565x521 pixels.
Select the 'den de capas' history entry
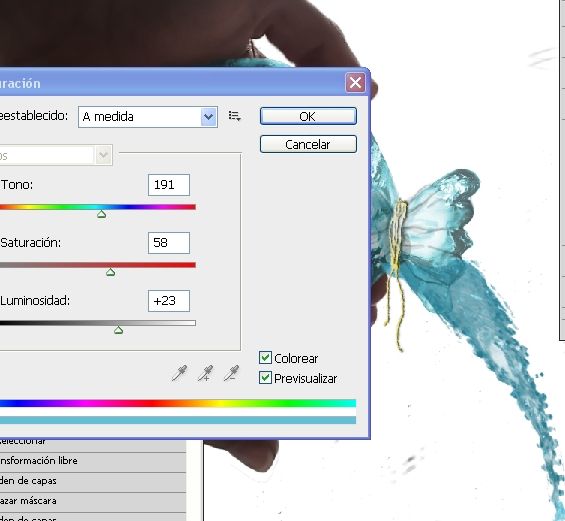(x=93, y=481)
